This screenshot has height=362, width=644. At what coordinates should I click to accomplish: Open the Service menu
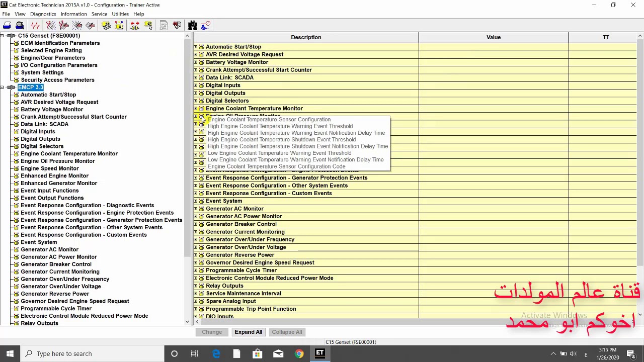pos(99,14)
